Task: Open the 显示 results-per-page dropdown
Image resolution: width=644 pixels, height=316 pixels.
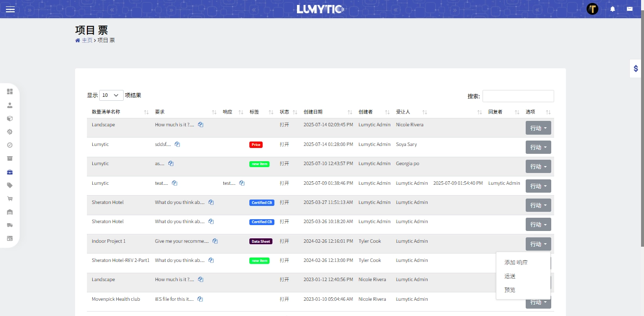Action: click(111, 95)
